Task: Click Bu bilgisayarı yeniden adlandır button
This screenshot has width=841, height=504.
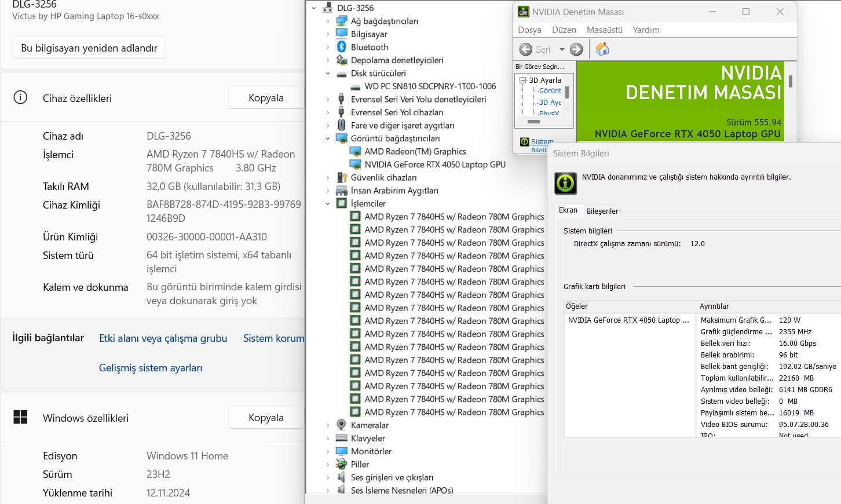Action: [x=89, y=48]
